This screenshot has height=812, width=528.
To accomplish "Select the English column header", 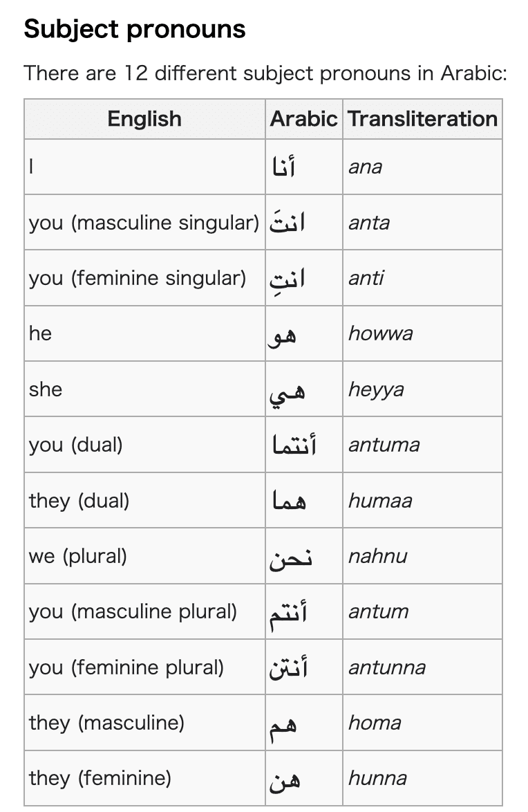I will 144,119.
